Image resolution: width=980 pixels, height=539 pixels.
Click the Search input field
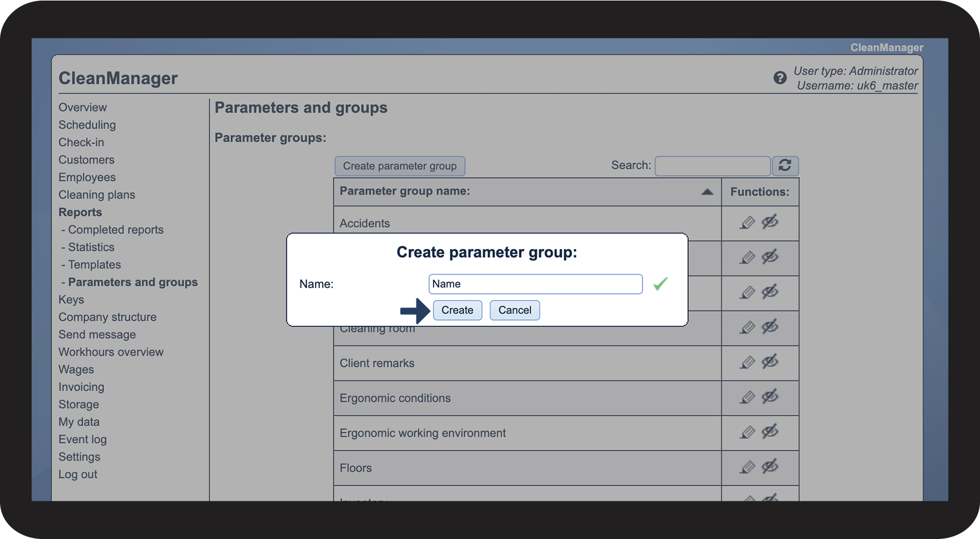tap(712, 165)
